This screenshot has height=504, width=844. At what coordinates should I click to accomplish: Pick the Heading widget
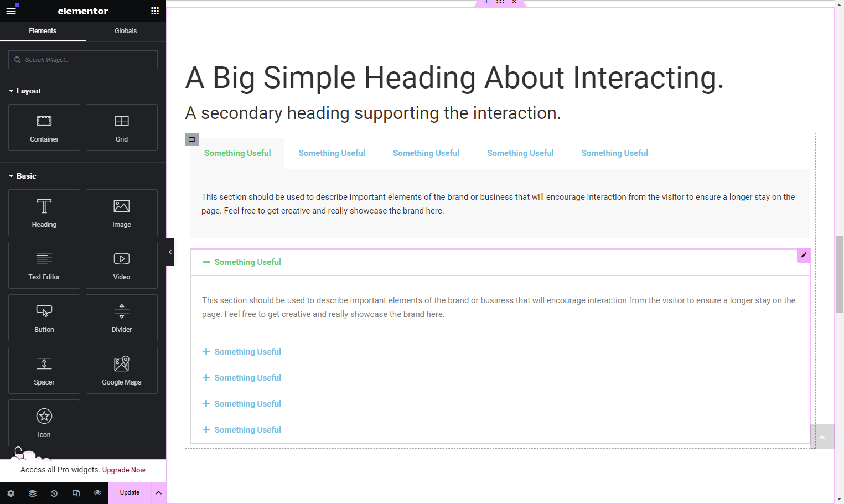click(44, 212)
